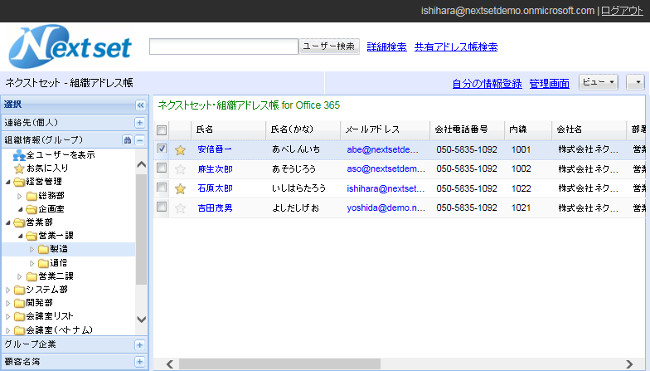Click the 開発部 folder icon
The height and width of the screenshot is (371, 650).
tap(19, 303)
